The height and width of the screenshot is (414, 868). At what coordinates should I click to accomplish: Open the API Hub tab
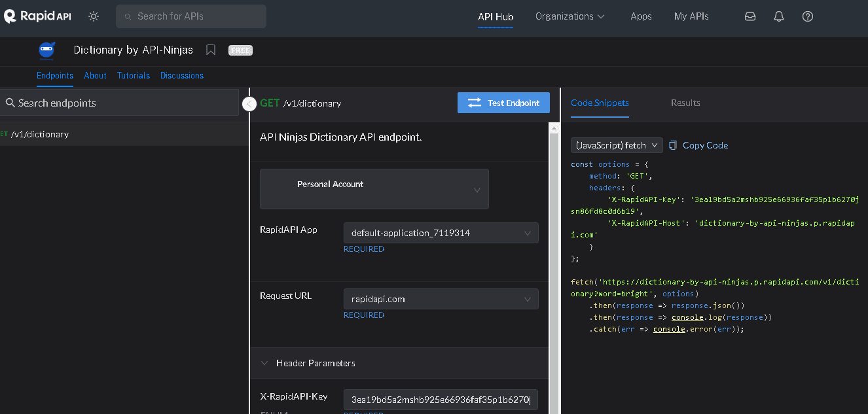point(496,16)
